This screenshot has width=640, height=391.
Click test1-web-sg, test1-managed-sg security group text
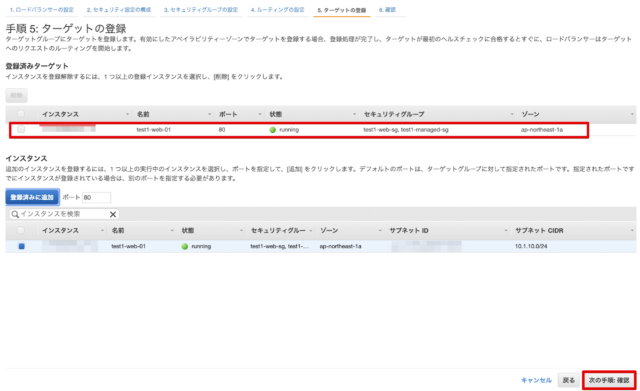coord(406,130)
